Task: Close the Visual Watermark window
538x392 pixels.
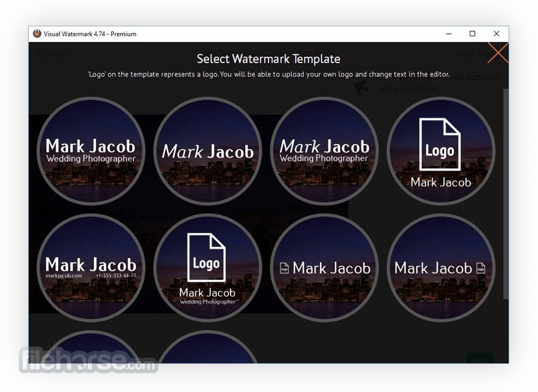Action: (497, 34)
